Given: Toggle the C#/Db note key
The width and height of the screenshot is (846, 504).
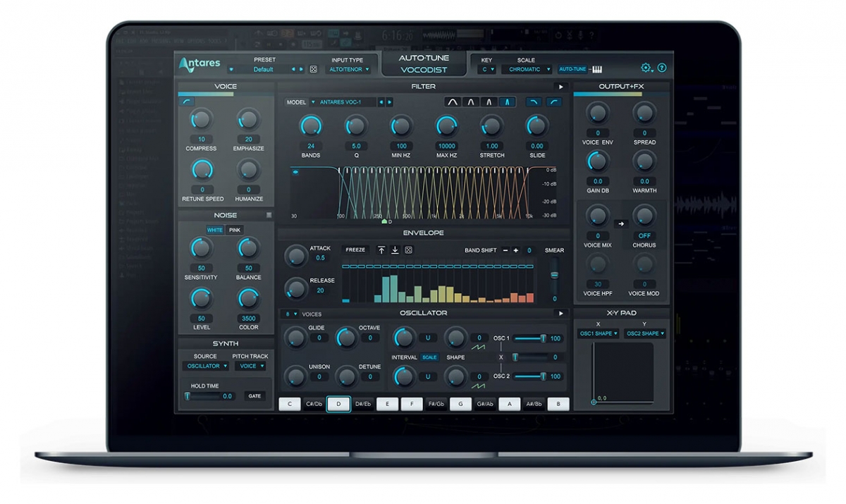Looking at the screenshot, I should coord(314,404).
